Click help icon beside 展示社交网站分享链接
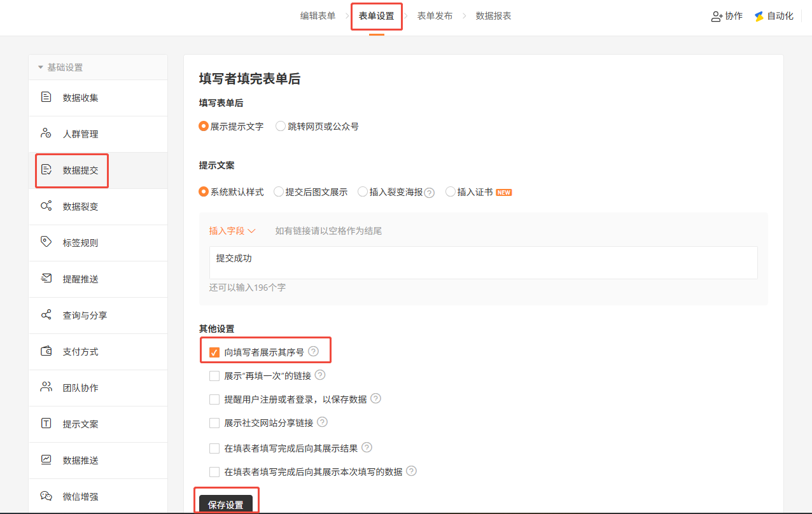The image size is (812, 514). click(x=322, y=422)
